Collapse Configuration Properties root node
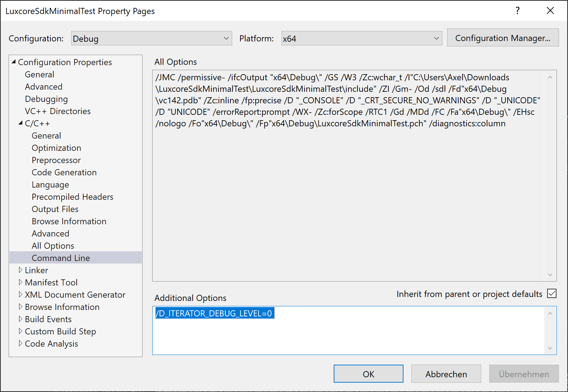The height and width of the screenshot is (392, 568). 14,62
